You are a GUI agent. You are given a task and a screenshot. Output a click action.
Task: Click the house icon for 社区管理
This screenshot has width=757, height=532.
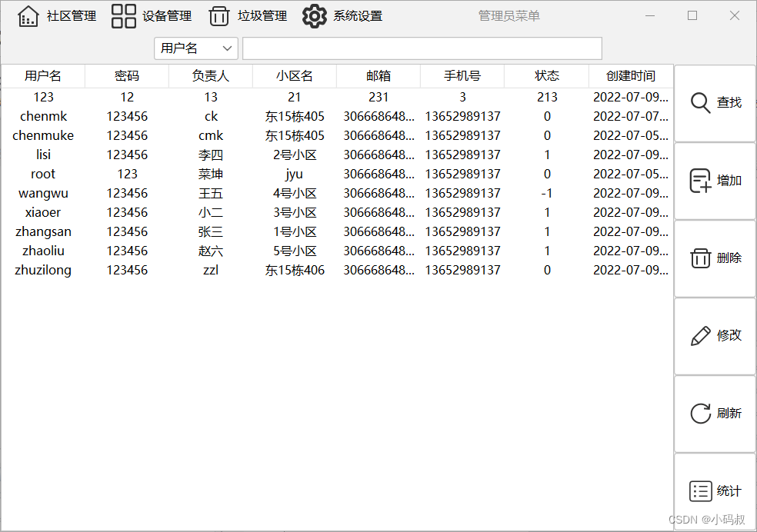pyautogui.click(x=28, y=16)
